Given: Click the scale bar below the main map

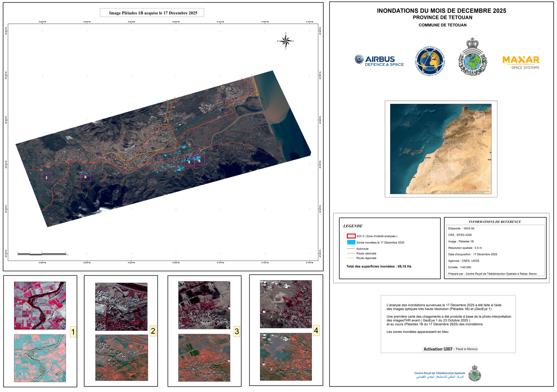Looking at the screenshot, I should click(x=43, y=254).
